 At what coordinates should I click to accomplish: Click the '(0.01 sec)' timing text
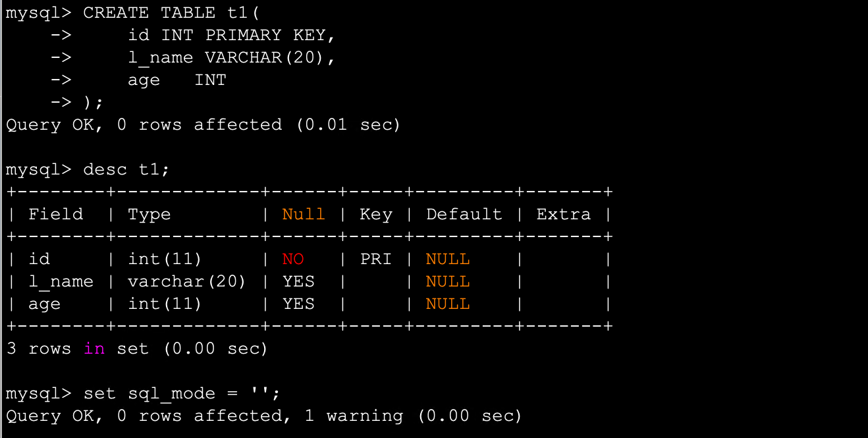pyautogui.click(x=348, y=124)
